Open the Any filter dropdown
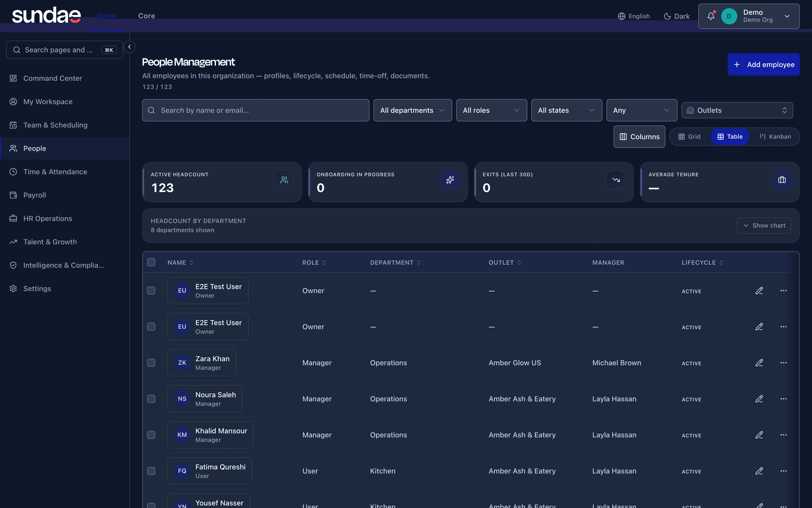This screenshot has height=508, width=812. pyautogui.click(x=642, y=110)
